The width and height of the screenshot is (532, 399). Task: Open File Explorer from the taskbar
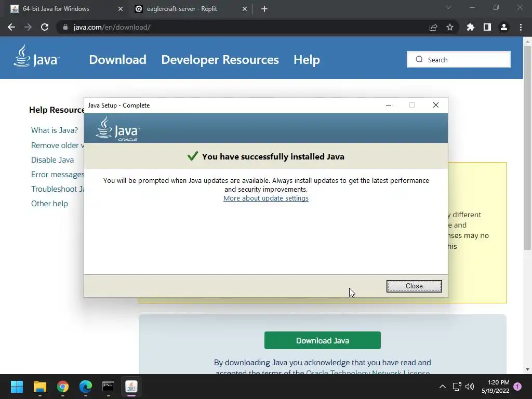(x=39, y=387)
